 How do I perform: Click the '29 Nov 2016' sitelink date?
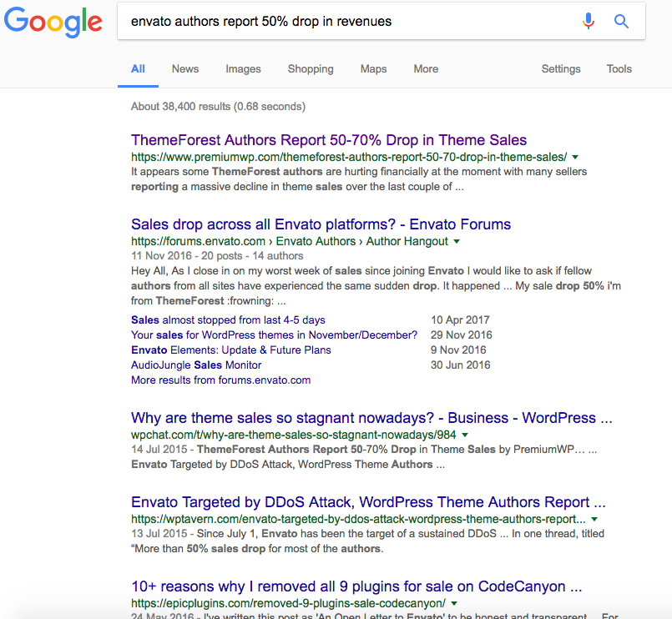(461, 335)
